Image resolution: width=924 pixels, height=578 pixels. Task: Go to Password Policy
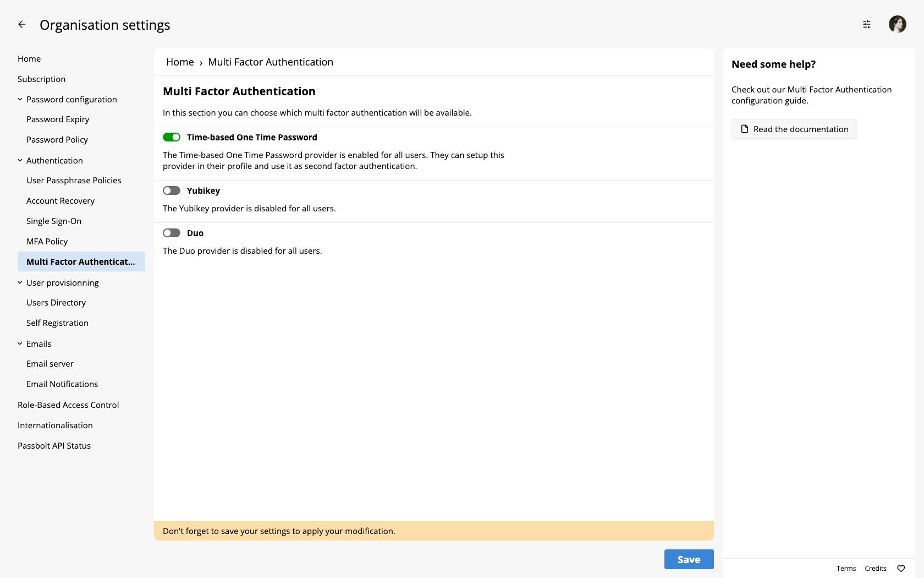57,140
